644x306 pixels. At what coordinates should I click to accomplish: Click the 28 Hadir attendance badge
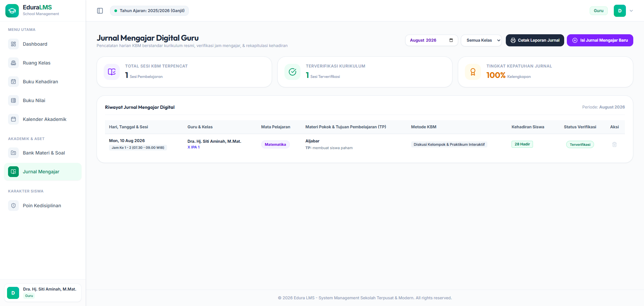(x=522, y=144)
